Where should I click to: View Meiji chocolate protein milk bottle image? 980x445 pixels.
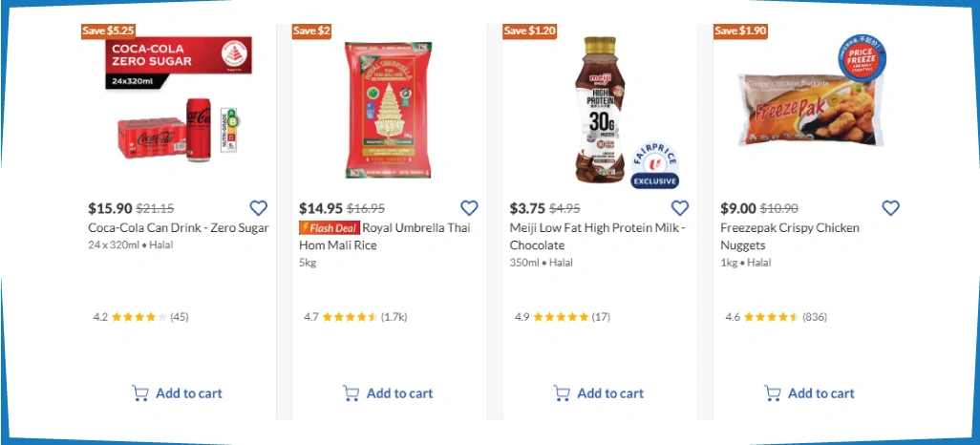[x=604, y=110]
